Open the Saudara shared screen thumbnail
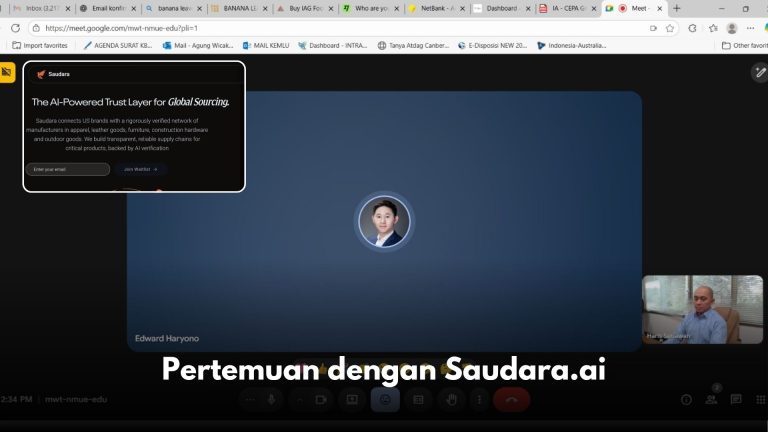The width and height of the screenshot is (768, 432). [x=134, y=126]
